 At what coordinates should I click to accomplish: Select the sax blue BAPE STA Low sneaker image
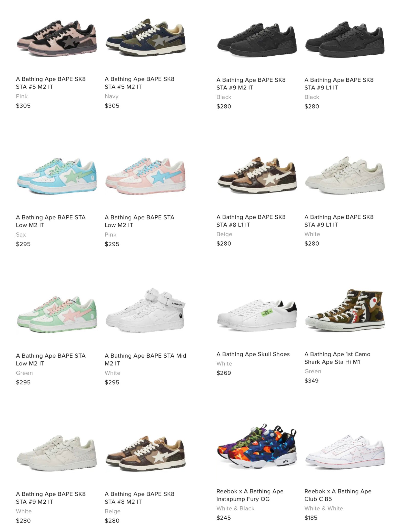click(57, 176)
